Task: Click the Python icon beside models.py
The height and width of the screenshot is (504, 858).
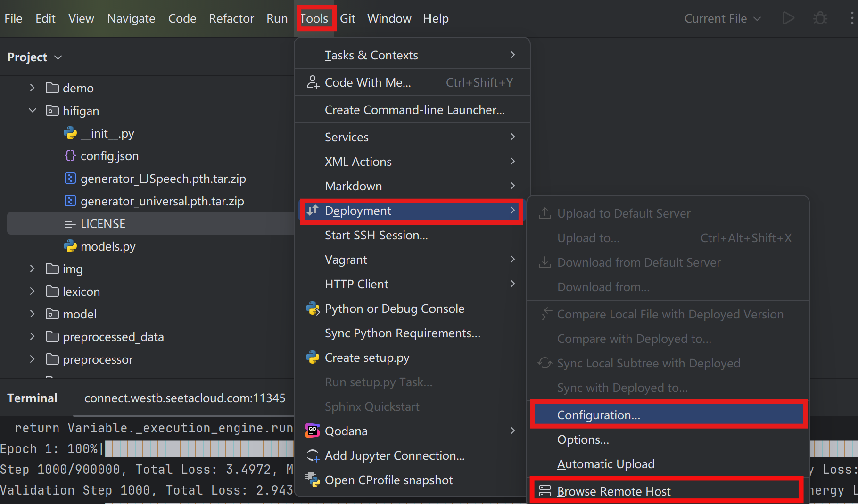Action: point(70,246)
